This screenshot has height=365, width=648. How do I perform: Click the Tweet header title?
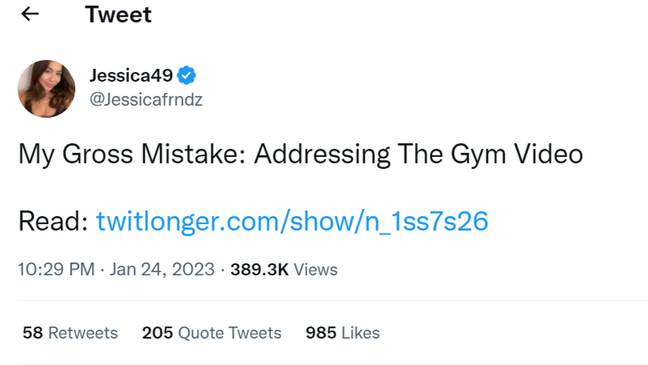pyautogui.click(x=118, y=14)
